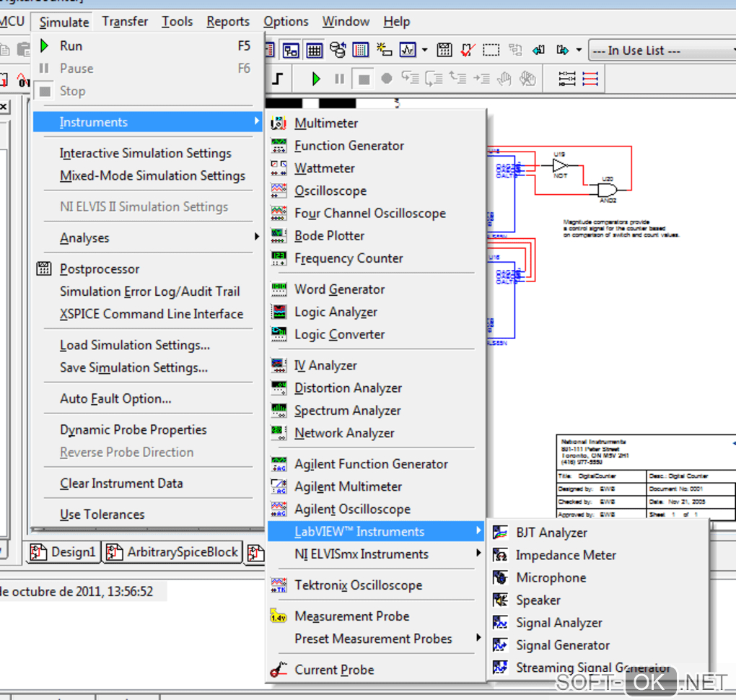This screenshot has height=700, width=736.
Task: Choose Save Simulation Settings
Action: pyautogui.click(x=133, y=367)
